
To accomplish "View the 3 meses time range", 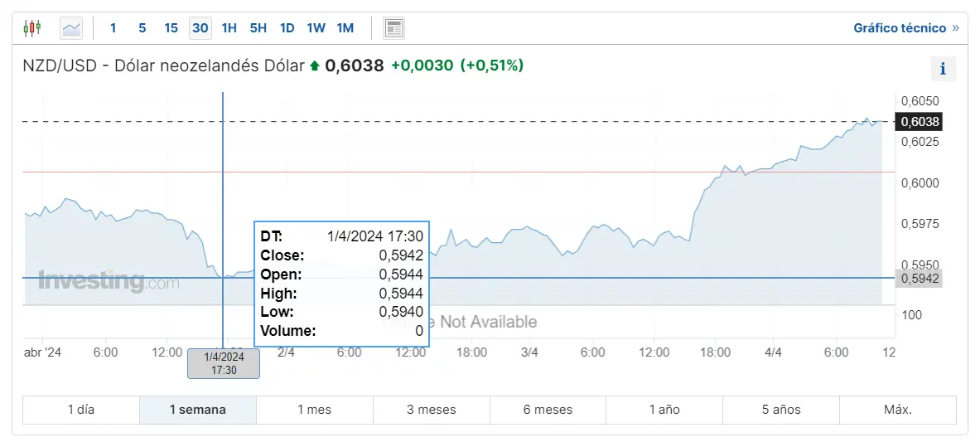I will click(x=431, y=410).
